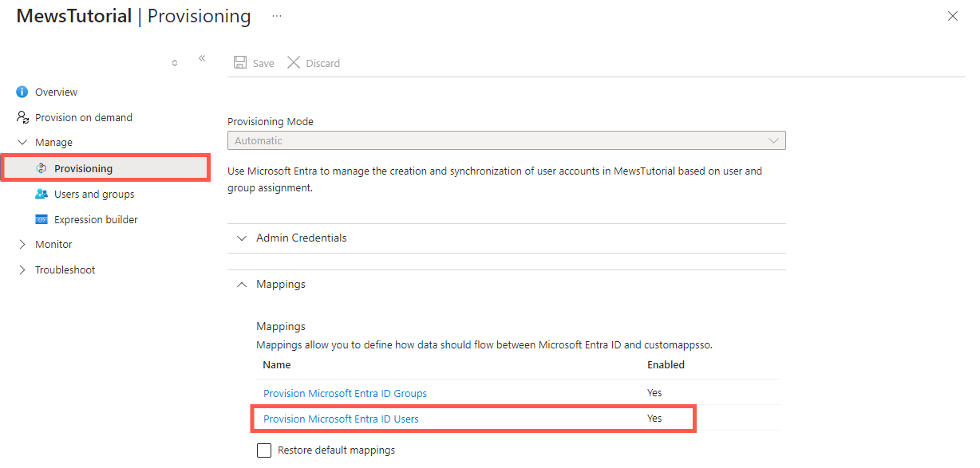Click Yes in the Groups mapping row
The width and height of the screenshot is (980, 468).
click(x=654, y=393)
